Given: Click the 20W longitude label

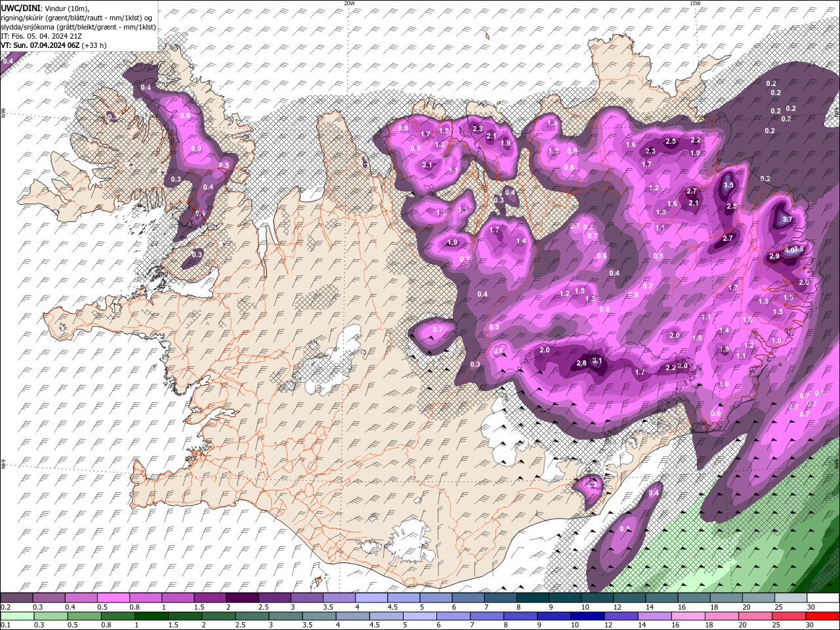Looking at the screenshot, I should (x=349, y=3).
